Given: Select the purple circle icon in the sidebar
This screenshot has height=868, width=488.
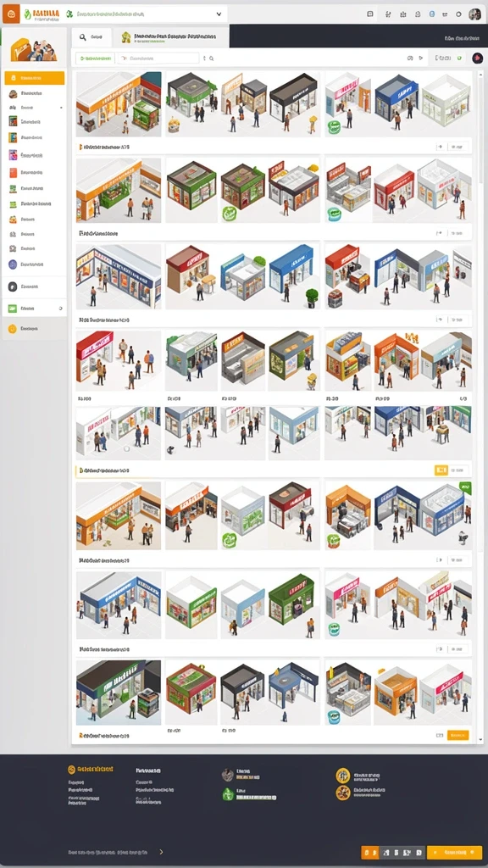Looking at the screenshot, I should pyautogui.click(x=13, y=264).
